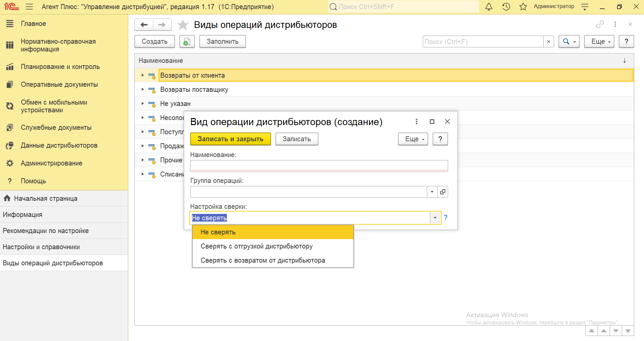
Task: Open the search magnifier dropdown
Action: coord(569,41)
